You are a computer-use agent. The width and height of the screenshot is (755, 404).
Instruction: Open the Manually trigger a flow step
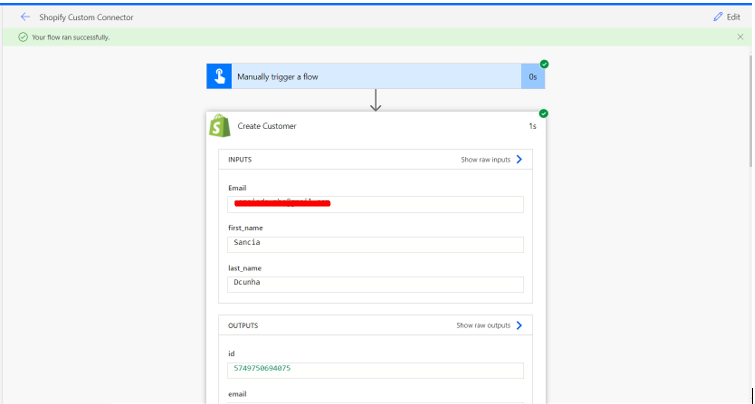pos(376,77)
